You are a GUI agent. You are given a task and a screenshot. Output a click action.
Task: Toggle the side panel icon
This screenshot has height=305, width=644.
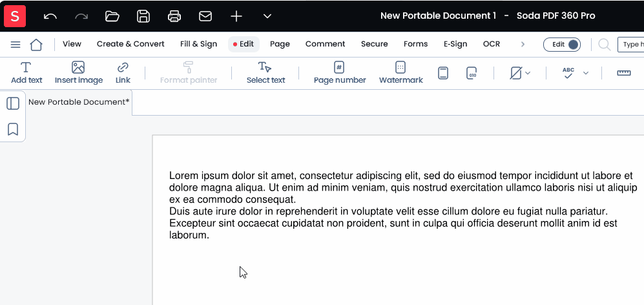tap(13, 103)
